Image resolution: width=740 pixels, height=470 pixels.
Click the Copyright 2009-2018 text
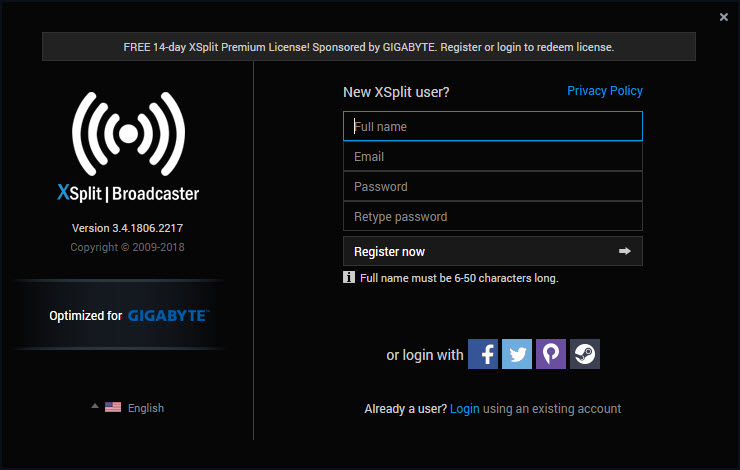click(127, 247)
